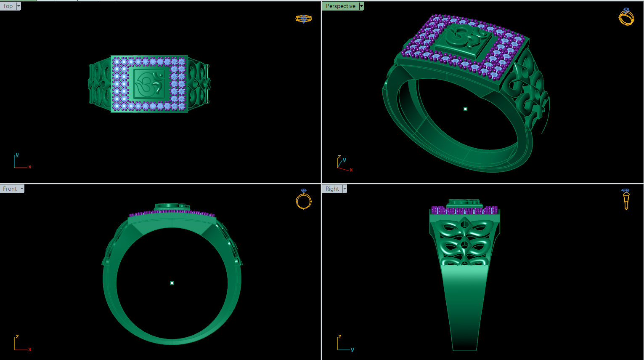Click the ring front-view icon in Front viewport
Viewport: 644px width, 360px height.
[304, 199]
